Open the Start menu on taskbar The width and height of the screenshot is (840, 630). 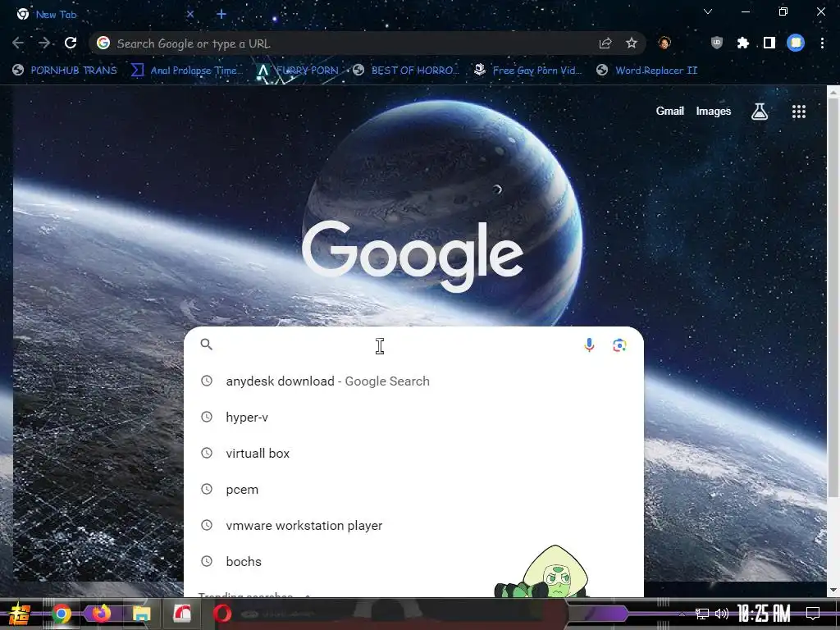18,614
